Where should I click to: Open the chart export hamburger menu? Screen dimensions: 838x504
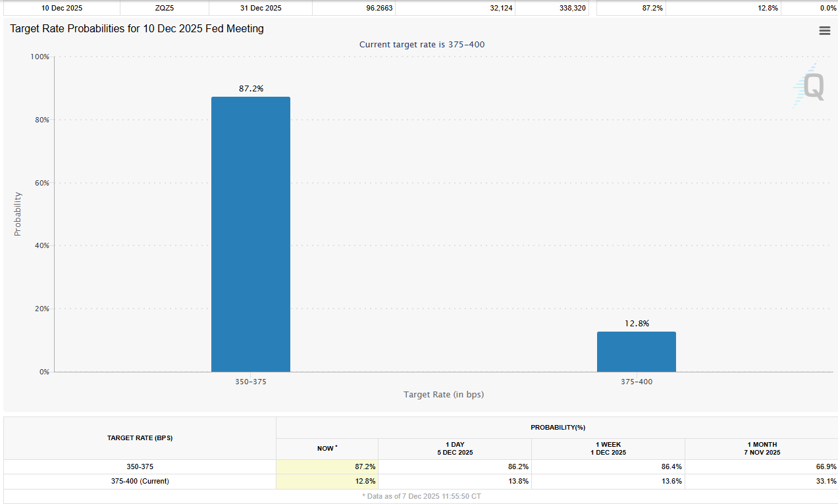point(824,30)
